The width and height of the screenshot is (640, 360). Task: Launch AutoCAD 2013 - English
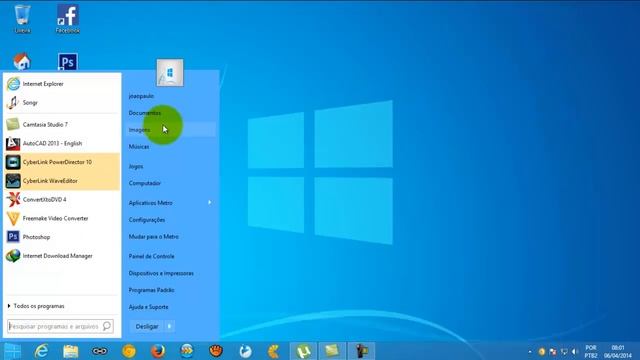(62, 143)
